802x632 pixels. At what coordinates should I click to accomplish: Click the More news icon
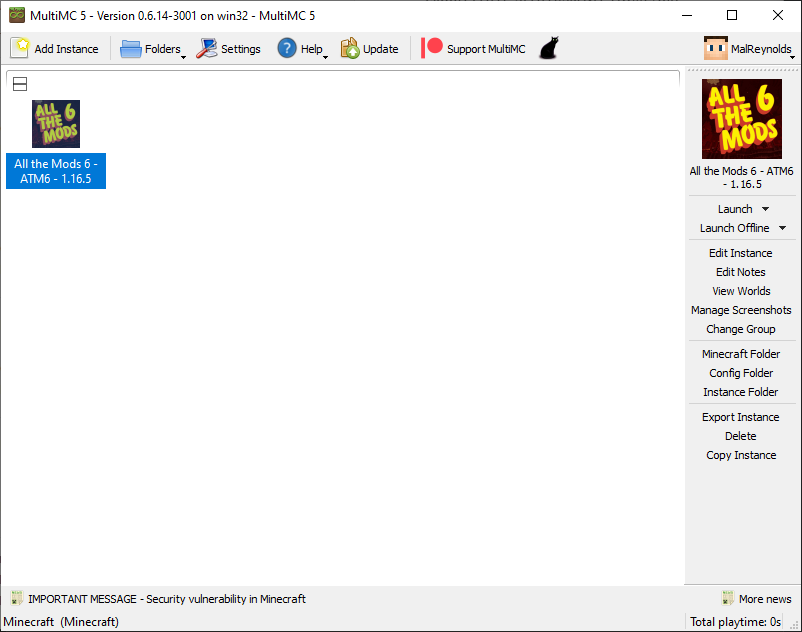[x=727, y=598]
